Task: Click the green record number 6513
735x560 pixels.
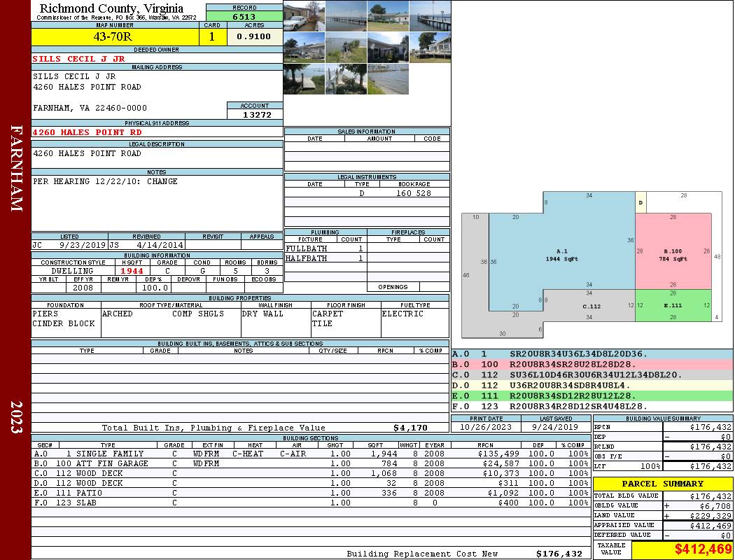Action: 244,17
